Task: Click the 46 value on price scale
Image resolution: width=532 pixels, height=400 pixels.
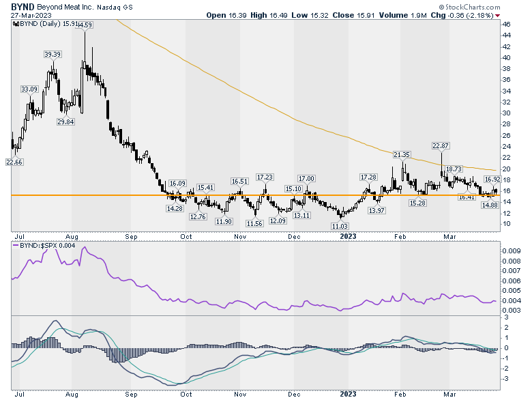Action: pyautogui.click(x=507, y=25)
